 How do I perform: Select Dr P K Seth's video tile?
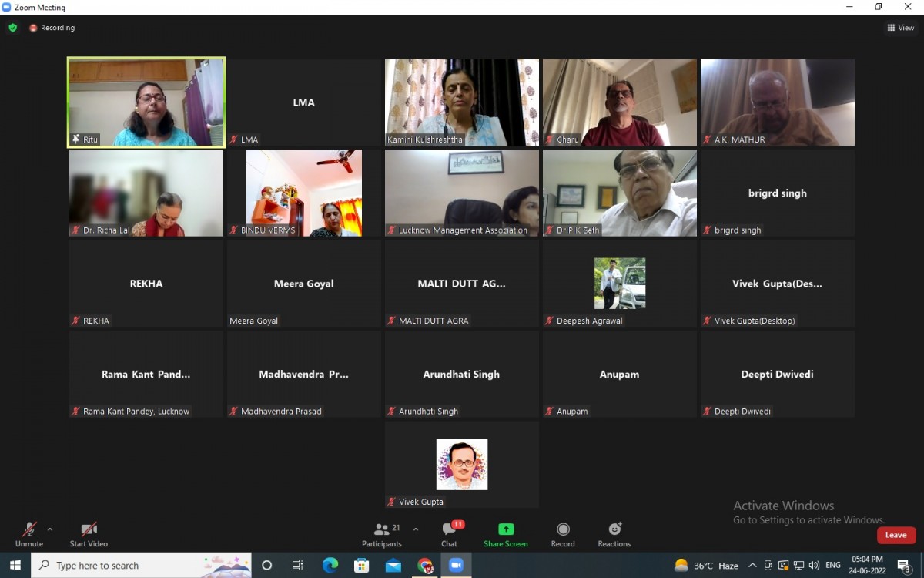pyautogui.click(x=620, y=193)
